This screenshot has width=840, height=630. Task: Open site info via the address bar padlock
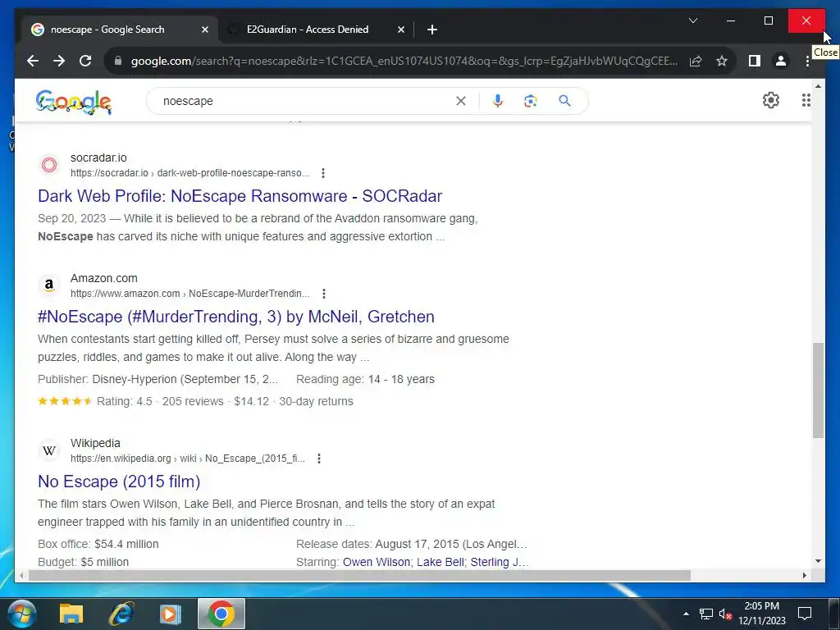(x=118, y=61)
